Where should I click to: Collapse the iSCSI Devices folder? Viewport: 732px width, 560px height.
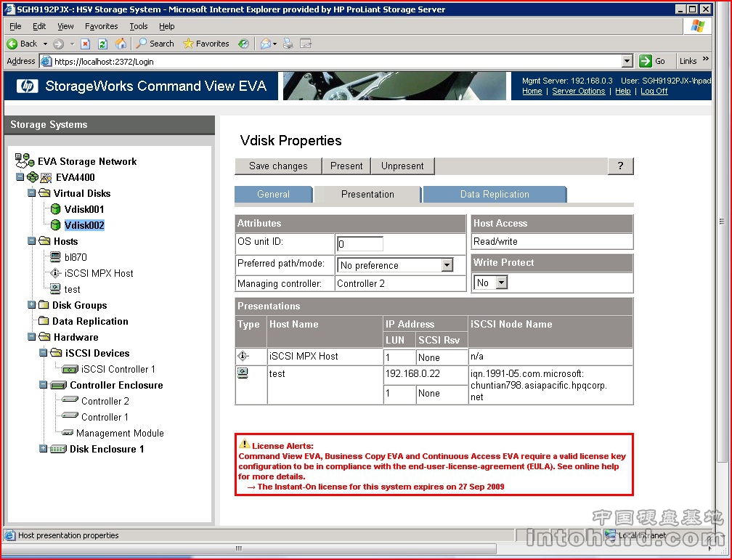44,352
